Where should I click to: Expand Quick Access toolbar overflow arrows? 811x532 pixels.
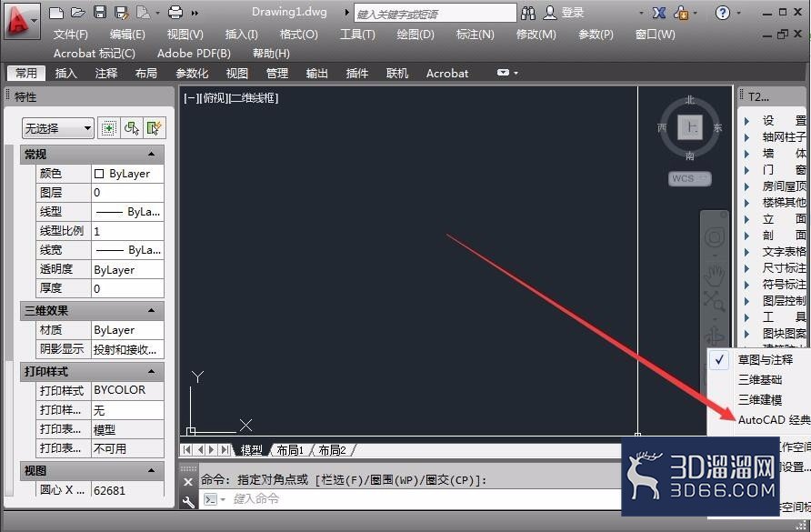click(195, 13)
